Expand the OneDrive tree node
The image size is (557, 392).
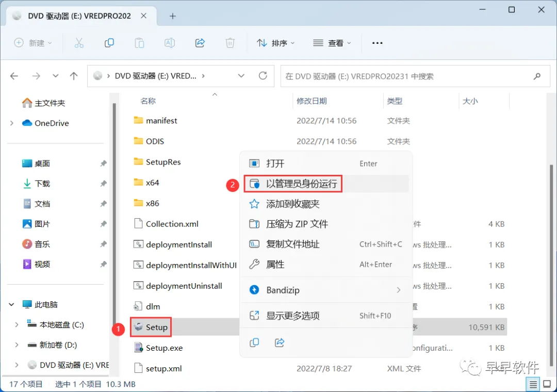[x=12, y=123]
